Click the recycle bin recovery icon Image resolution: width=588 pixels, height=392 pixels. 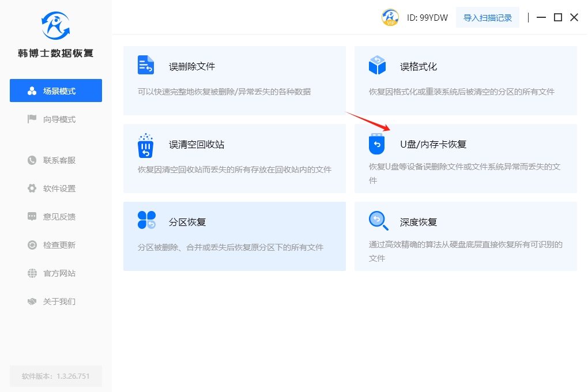[146, 145]
